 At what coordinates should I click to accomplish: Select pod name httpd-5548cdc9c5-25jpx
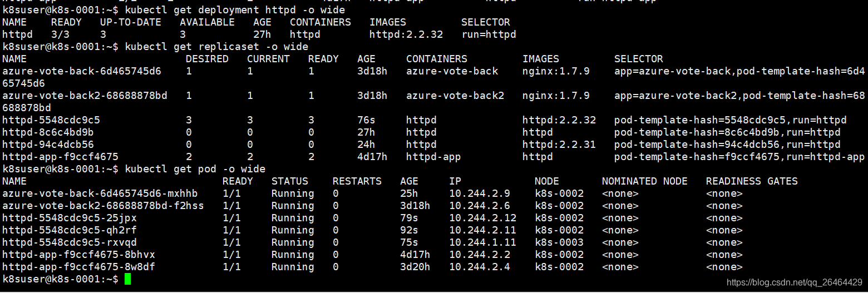click(70, 218)
